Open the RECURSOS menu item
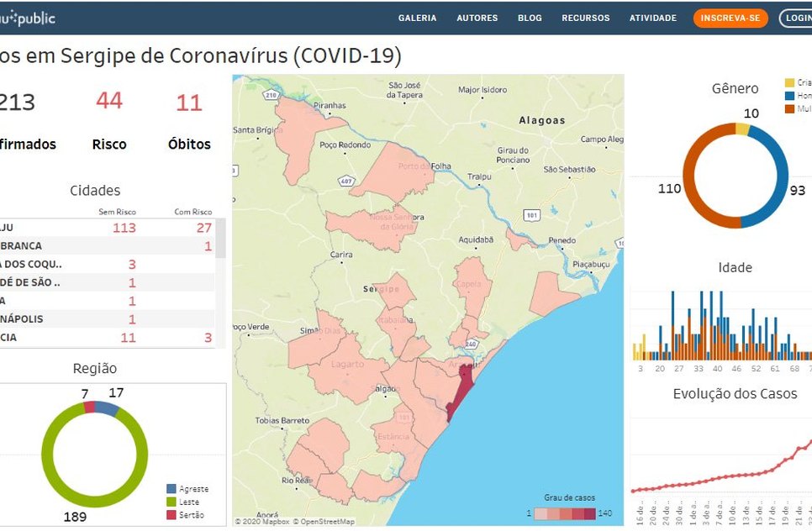This screenshot has width=812, height=531. (586, 18)
